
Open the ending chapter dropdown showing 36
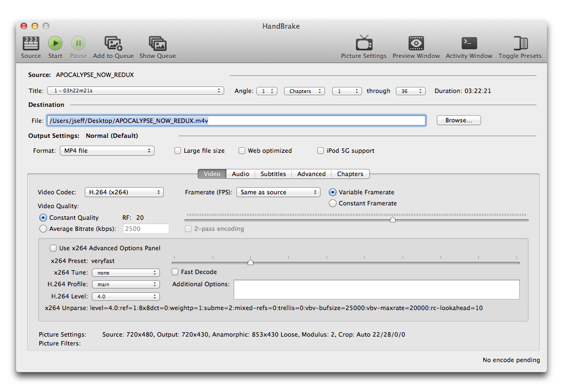[x=411, y=91]
